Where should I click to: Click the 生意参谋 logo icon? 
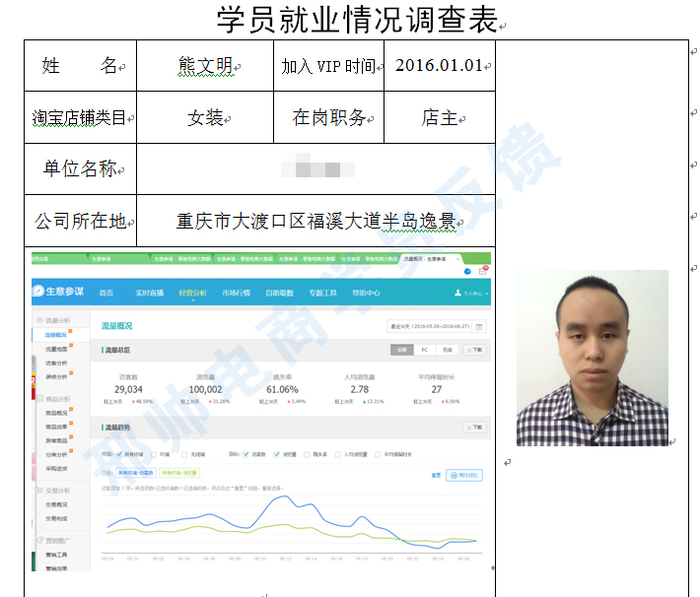[39, 292]
